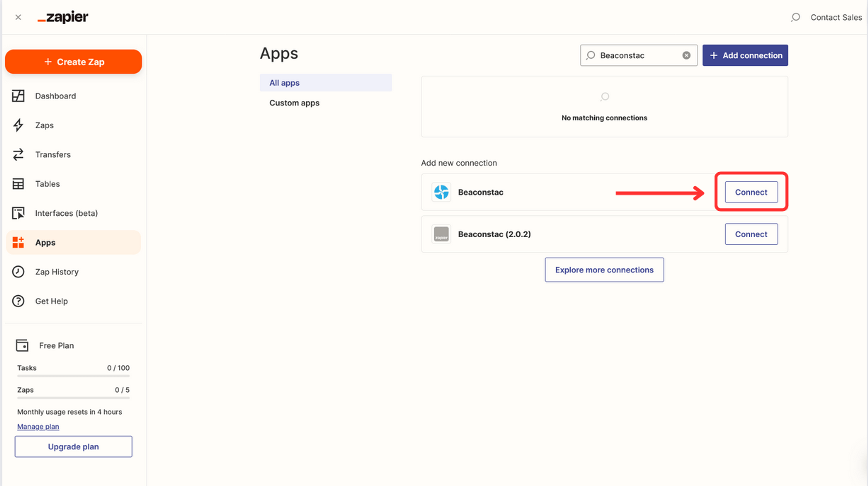Open Explore more connections
Viewport: 868px width, 486px height.
pyautogui.click(x=604, y=270)
